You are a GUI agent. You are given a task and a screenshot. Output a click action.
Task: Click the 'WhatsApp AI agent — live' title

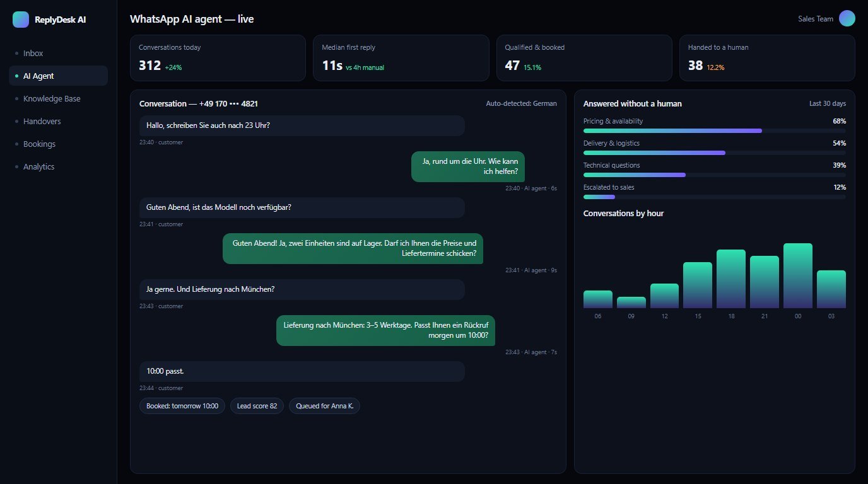pos(192,19)
